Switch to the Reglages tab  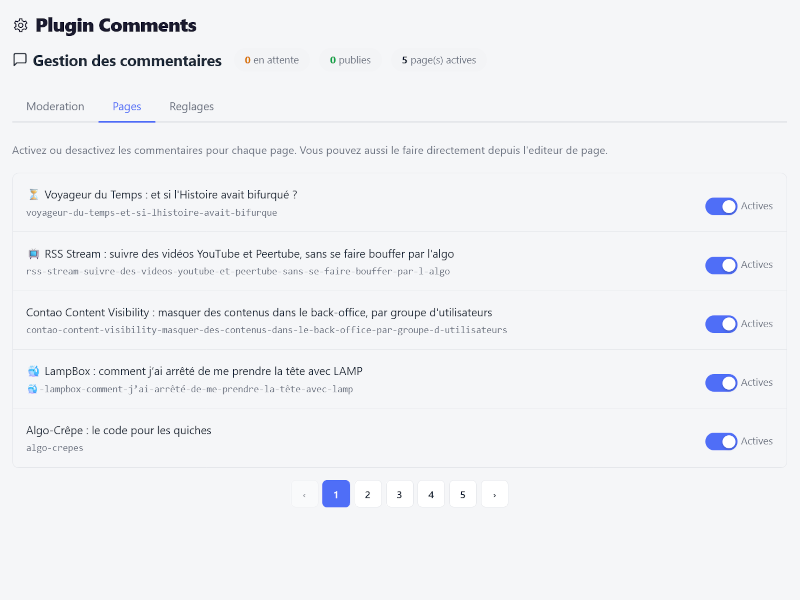pyautogui.click(x=191, y=107)
